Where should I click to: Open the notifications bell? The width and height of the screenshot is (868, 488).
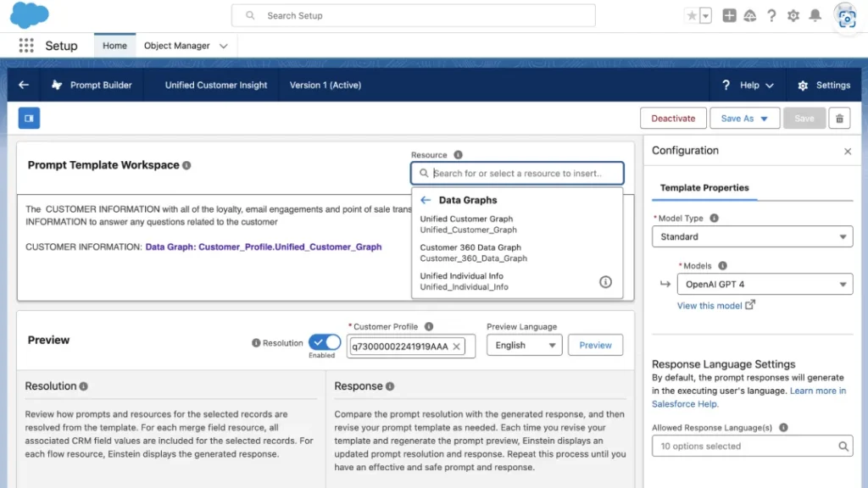pyautogui.click(x=815, y=15)
